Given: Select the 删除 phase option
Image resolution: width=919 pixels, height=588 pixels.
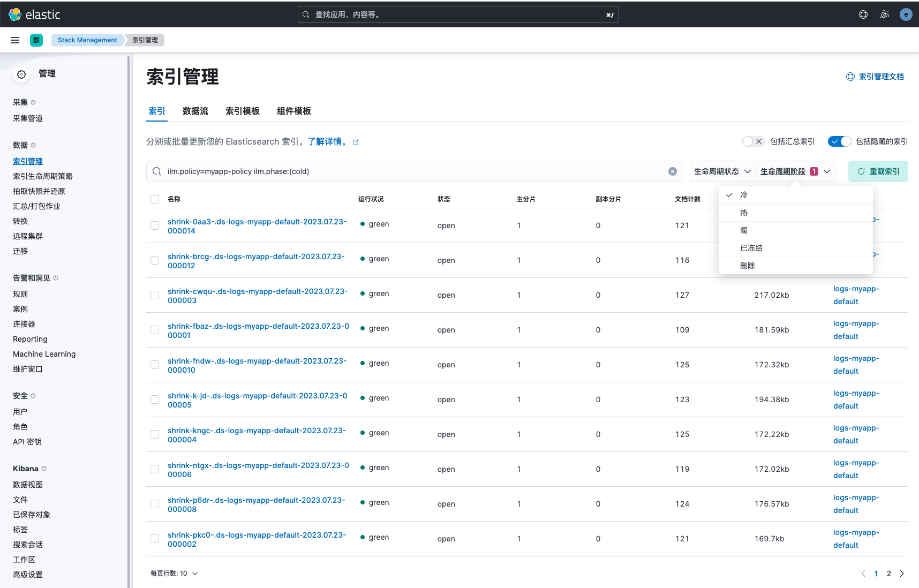Looking at the screenshot, I should click(796, 266).
